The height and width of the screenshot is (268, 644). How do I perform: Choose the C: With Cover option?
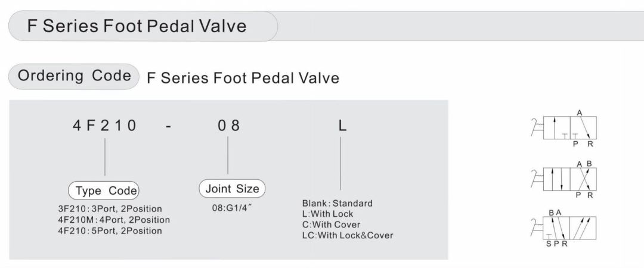click(x=330, y=225)
